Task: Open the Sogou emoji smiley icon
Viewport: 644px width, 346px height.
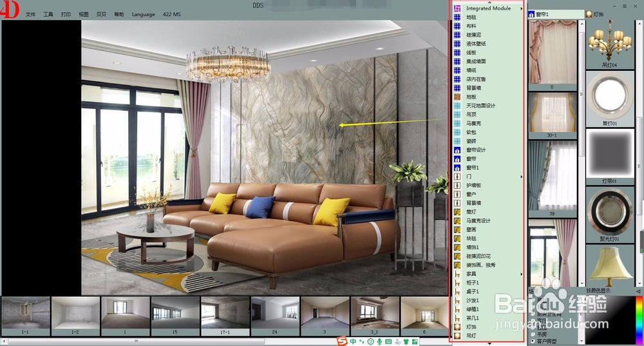Action: [x=370, y=341]
